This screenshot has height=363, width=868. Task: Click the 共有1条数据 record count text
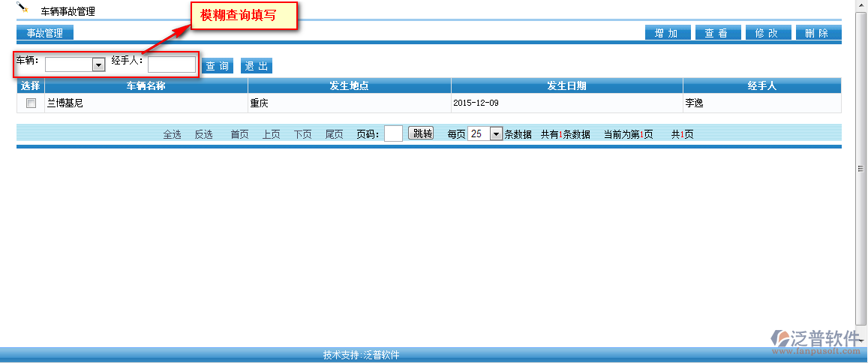[x=565, y=134]
